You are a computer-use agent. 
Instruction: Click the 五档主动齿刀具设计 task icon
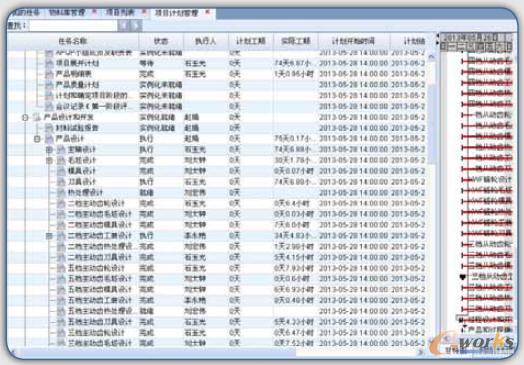[61, 322]
